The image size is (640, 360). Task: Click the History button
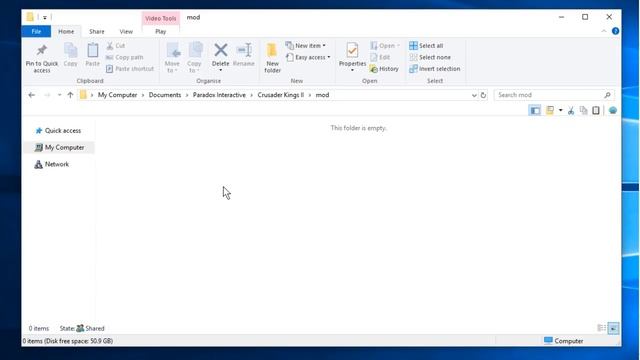[384, 69]
